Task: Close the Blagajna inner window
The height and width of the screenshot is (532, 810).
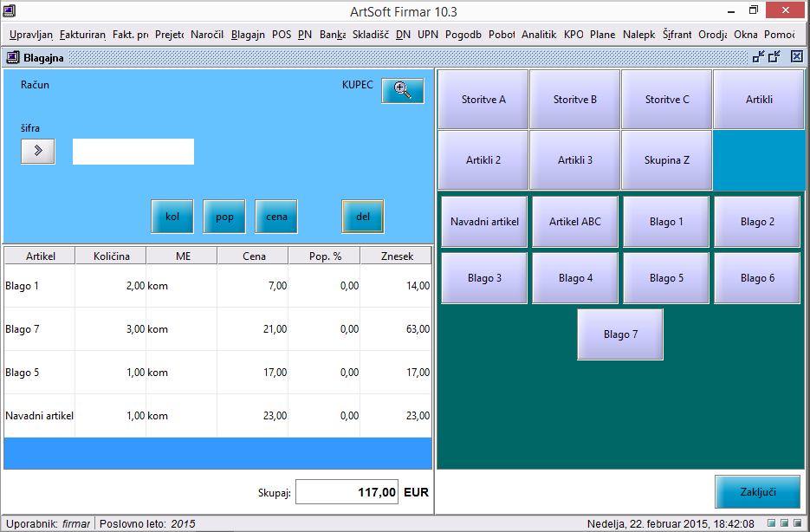Action: pyautogui.click(x=797, y=57)
